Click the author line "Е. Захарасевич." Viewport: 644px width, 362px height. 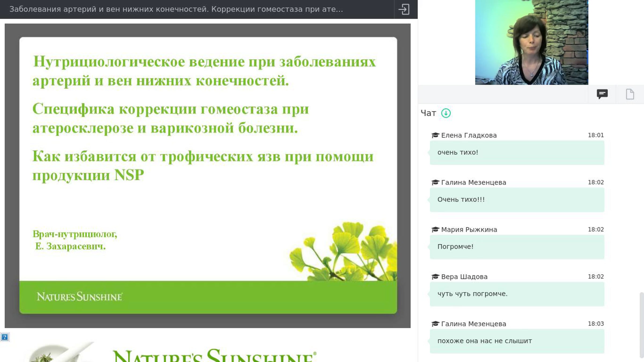[x=70, y=246]
